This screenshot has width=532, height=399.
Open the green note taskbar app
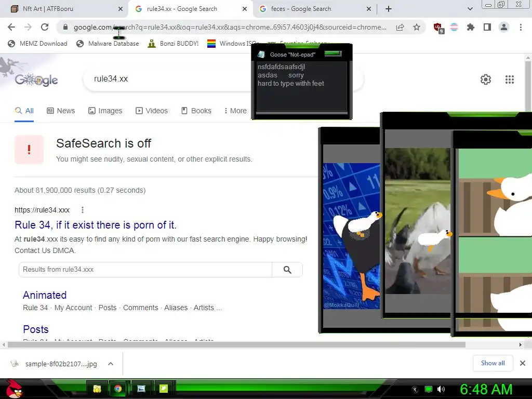[164, 389]
